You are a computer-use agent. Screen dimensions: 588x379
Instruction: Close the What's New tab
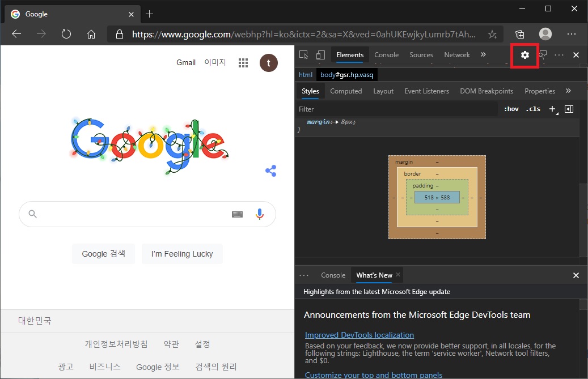click(398, 275)
